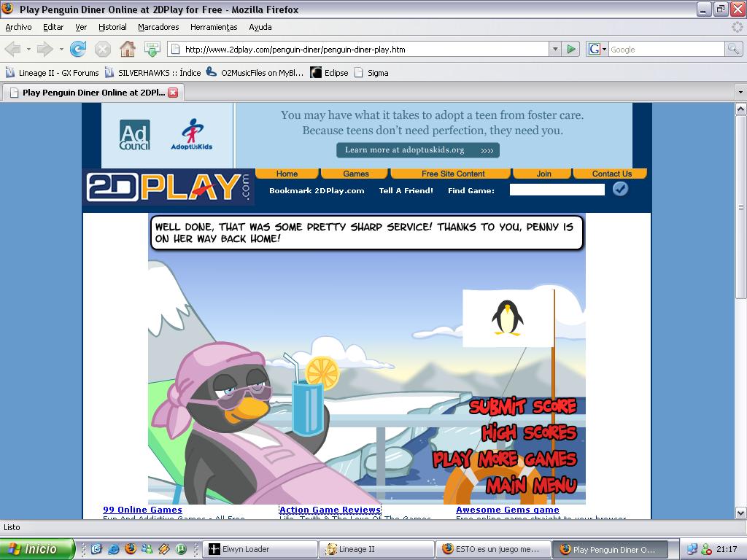Open the Marcadores menu
This screenshot has width=747, height=560.
[x=158, y=27]
